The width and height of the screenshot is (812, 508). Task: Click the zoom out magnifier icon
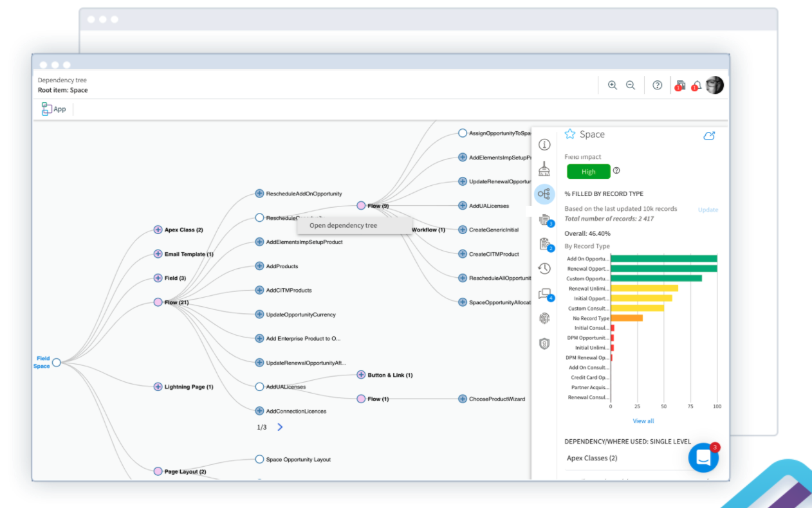tap(631, 85)
